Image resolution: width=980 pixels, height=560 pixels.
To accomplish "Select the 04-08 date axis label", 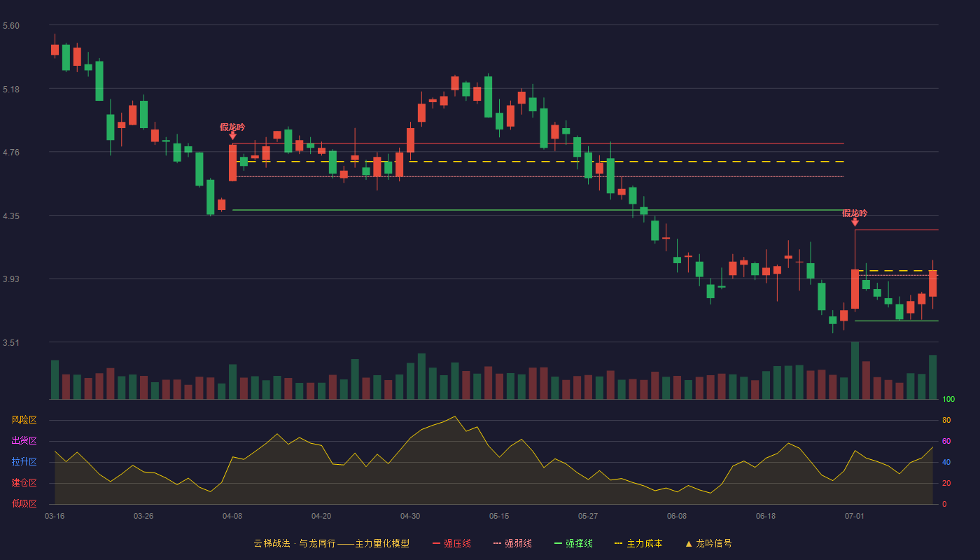I will pyautogui.click(x=232, y=516).
